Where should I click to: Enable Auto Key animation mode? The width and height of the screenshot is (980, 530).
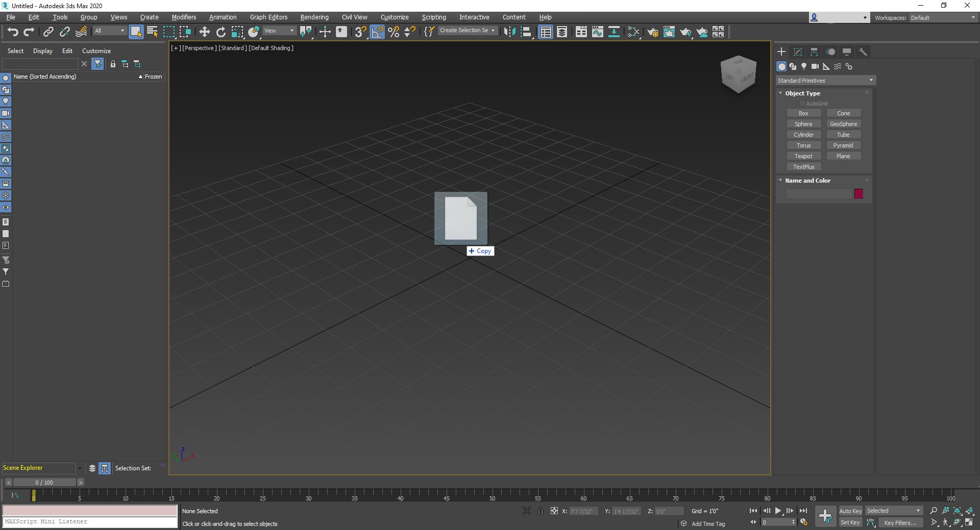pos(850,511)
